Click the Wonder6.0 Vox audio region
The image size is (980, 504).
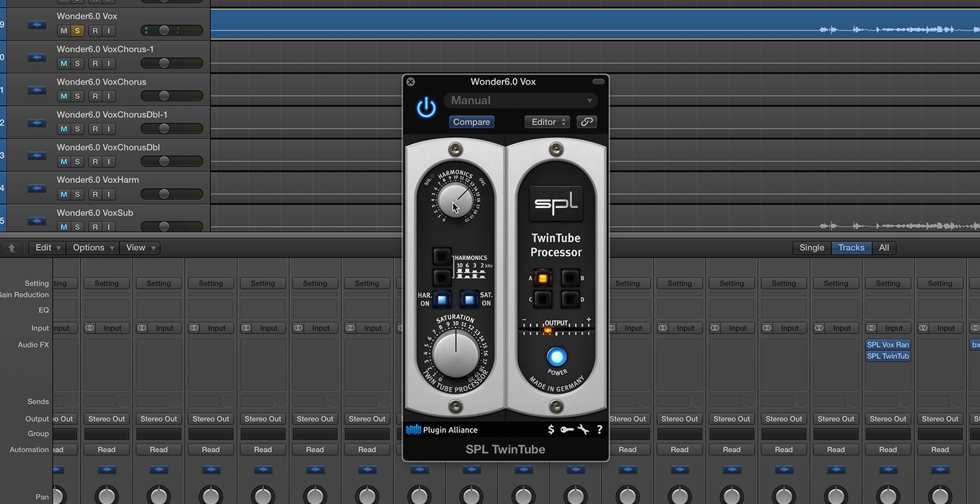coord(595,24)
